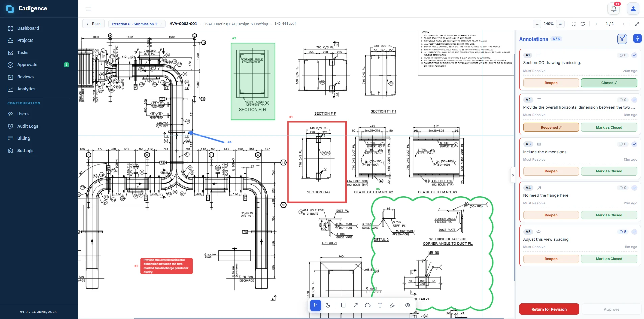Select the green Section H-H highlight annotation
The height and width of the screenshot is (319, 644).
click(253, 81)
